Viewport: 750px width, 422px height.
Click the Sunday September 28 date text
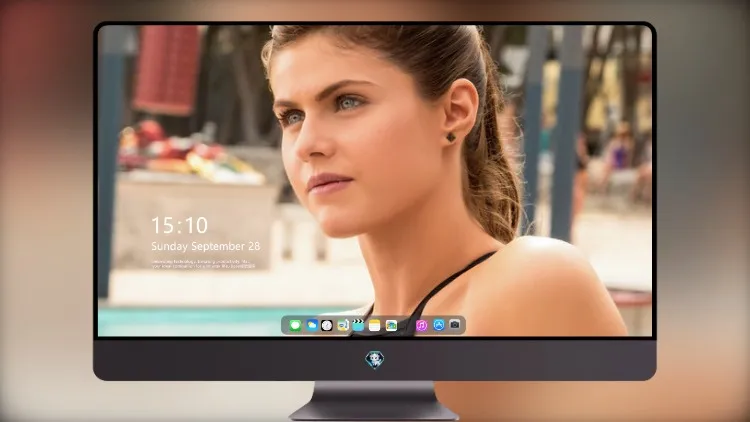tap(206, 246)
